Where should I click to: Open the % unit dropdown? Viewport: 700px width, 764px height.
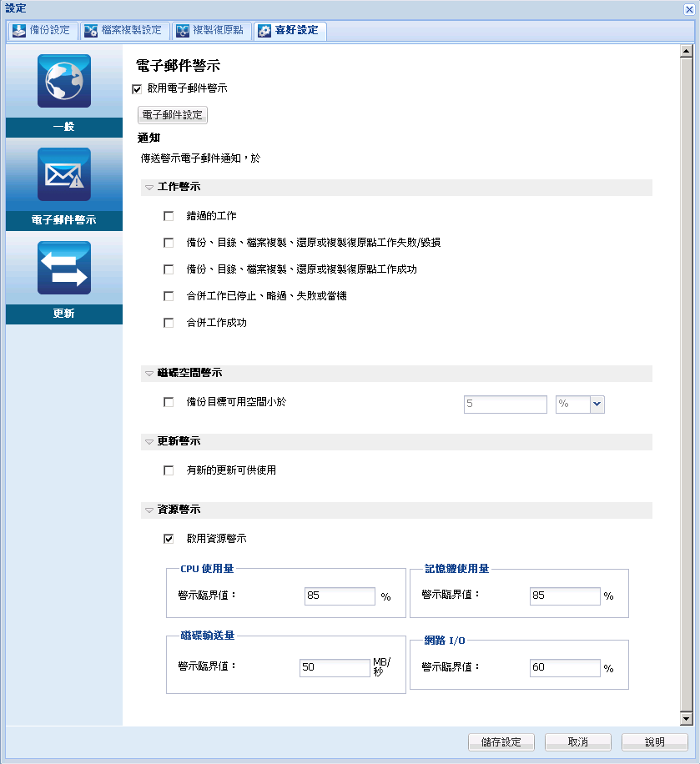click(x=597, y=404)
